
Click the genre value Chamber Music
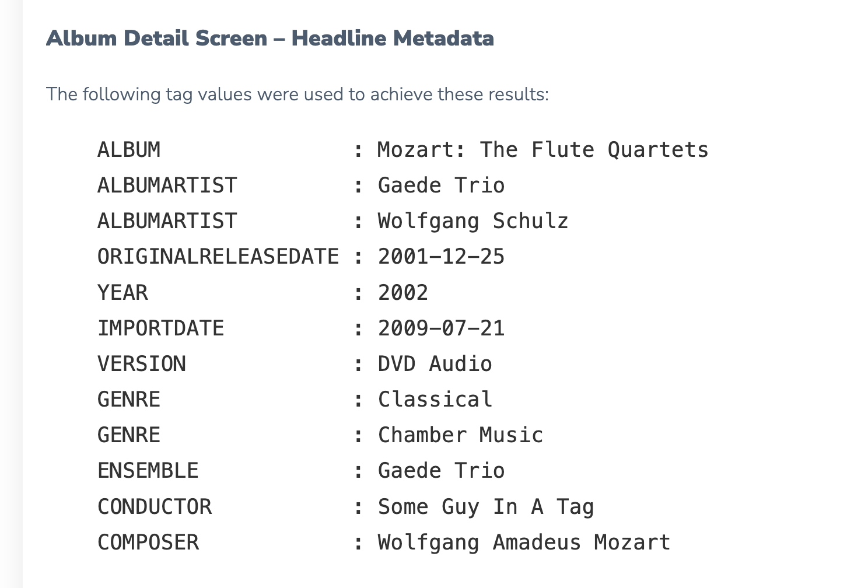(x=460, y=435)
